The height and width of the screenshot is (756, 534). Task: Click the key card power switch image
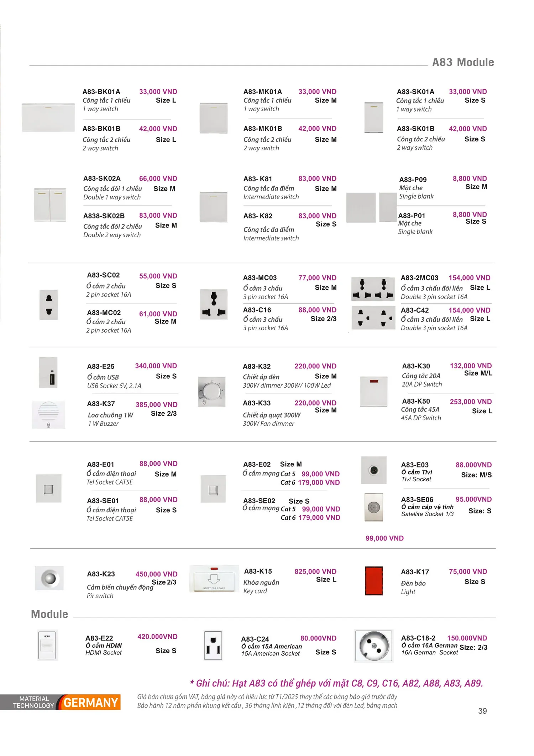tap(214, 579)
